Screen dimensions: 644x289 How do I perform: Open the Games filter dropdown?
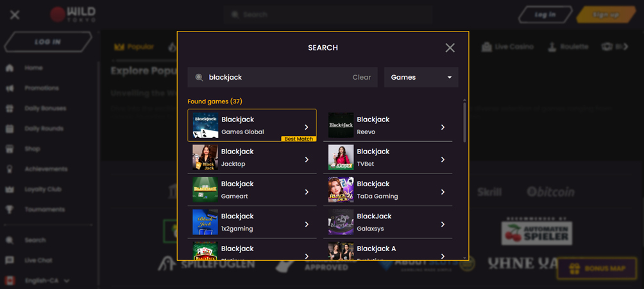point(421,77)
